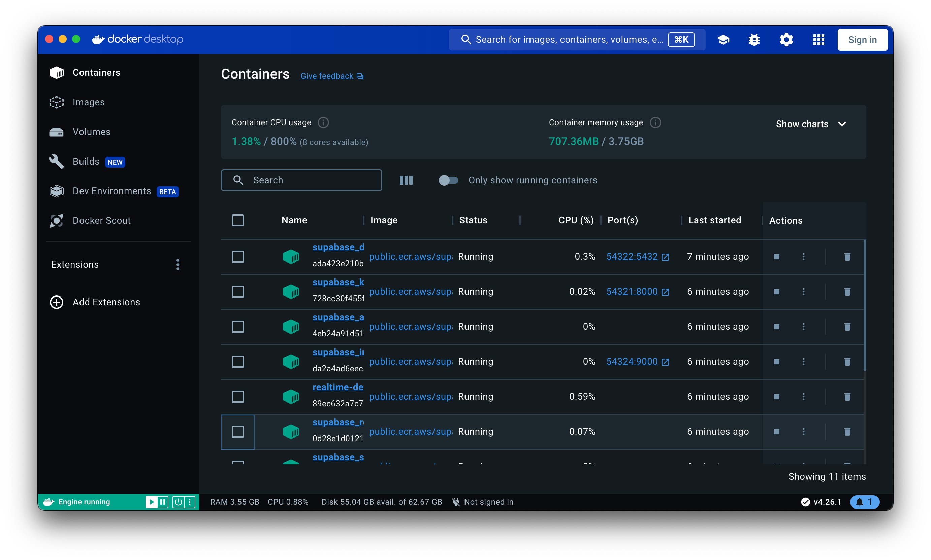Screen dimensions: 931x560
Task: Check the select-all checkbox in the table header
Action: tap(237, 220)
